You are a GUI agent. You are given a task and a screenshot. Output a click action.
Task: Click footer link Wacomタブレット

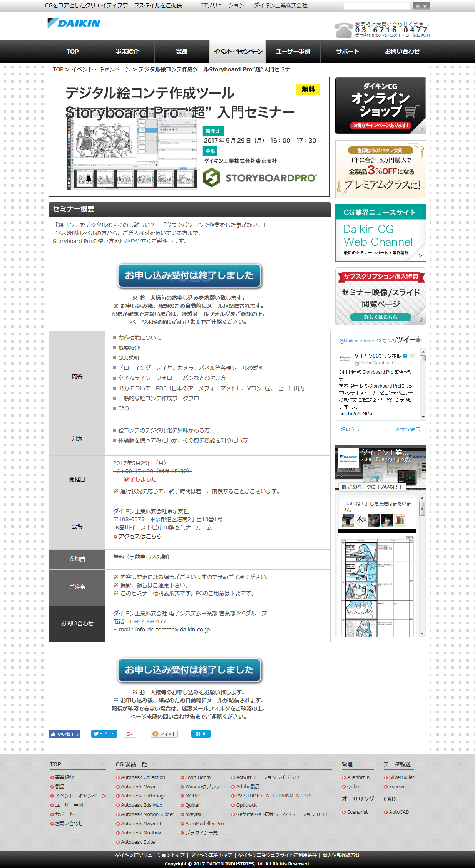click(x=205, y=787)
